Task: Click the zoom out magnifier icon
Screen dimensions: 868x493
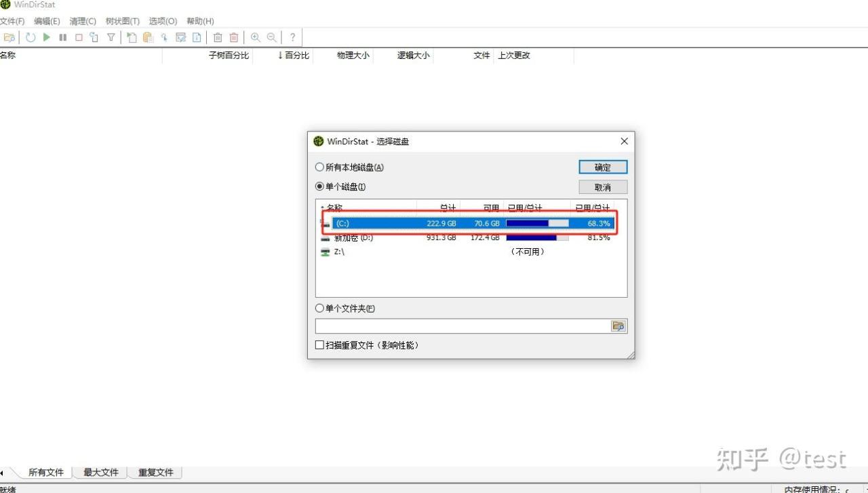Action: click(272, 37)
